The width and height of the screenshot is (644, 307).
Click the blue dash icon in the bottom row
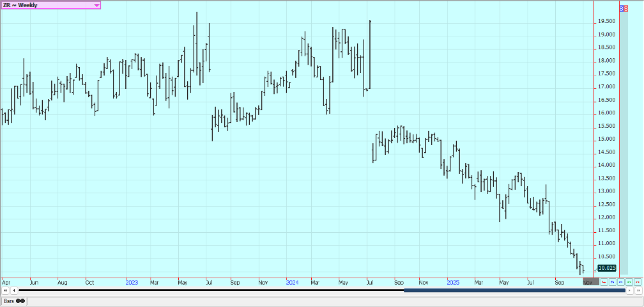pyautogui.click(x=621, y=281)
